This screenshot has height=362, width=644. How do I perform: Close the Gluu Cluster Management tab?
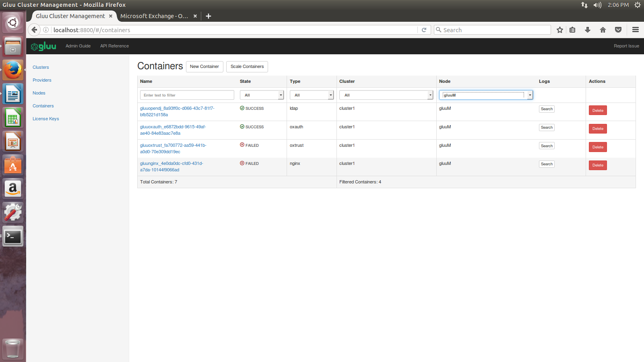pyautogui.click(x=111, y=16)
